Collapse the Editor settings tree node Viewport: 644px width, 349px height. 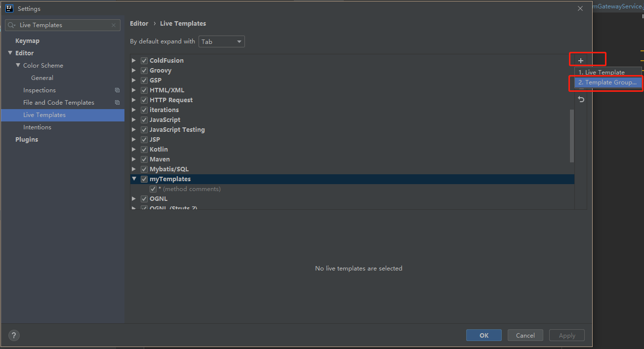(x=10, y=53)
